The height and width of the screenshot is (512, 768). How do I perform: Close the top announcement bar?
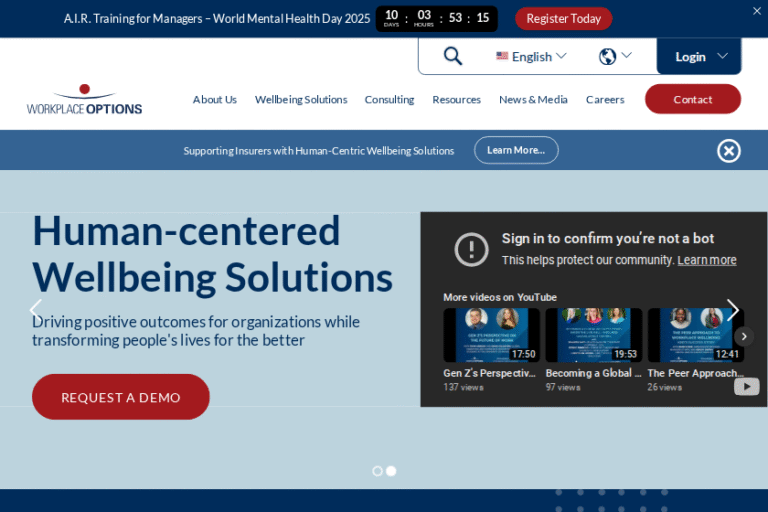pyautogui.click(x=757, y=11)
